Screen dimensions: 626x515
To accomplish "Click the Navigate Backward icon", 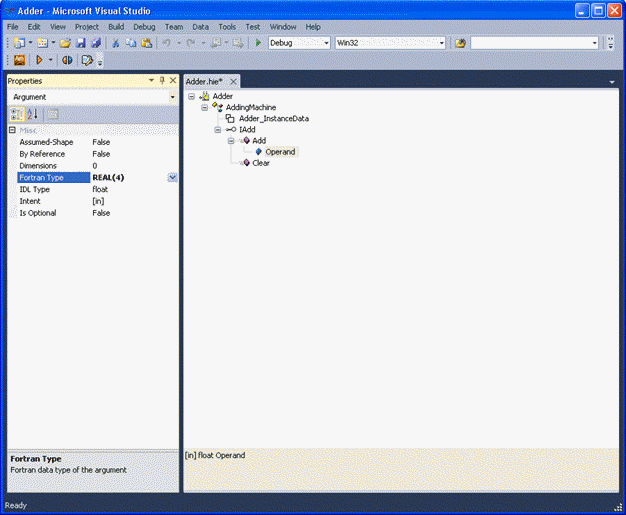I will (216, 43).
